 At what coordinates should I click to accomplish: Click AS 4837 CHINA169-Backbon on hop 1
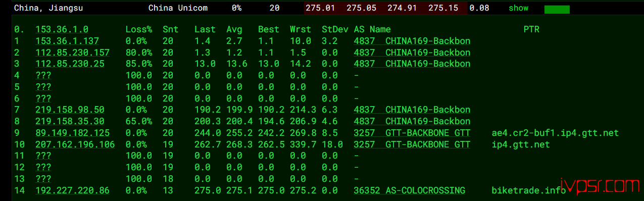pyautogui.click(x=412, y=41)
